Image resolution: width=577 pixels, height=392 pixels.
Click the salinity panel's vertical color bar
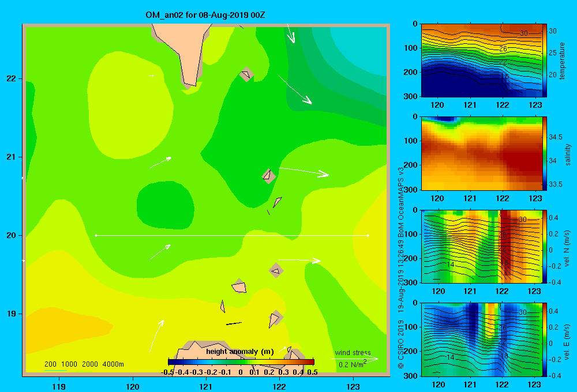[x=545, y=153]
